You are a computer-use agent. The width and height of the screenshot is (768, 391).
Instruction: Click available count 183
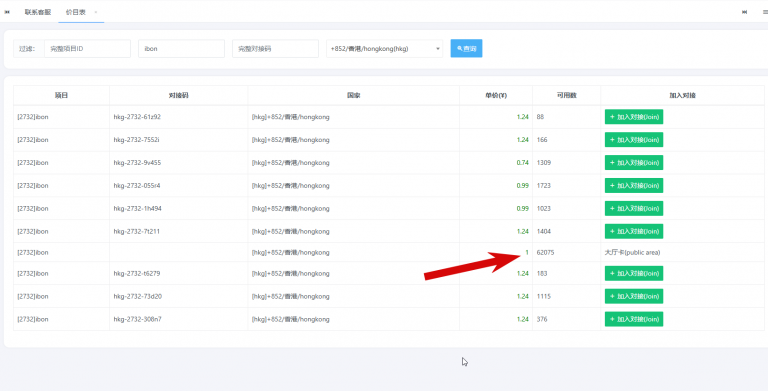pyautogui.click(x=542, y=273)
